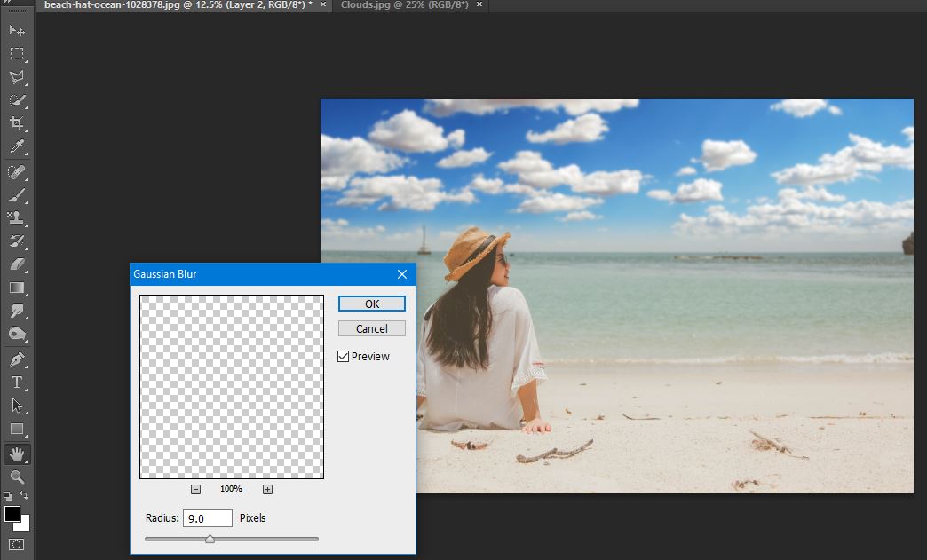Select the Eraser tool
The image size is (927, 560).
point(16,264)
